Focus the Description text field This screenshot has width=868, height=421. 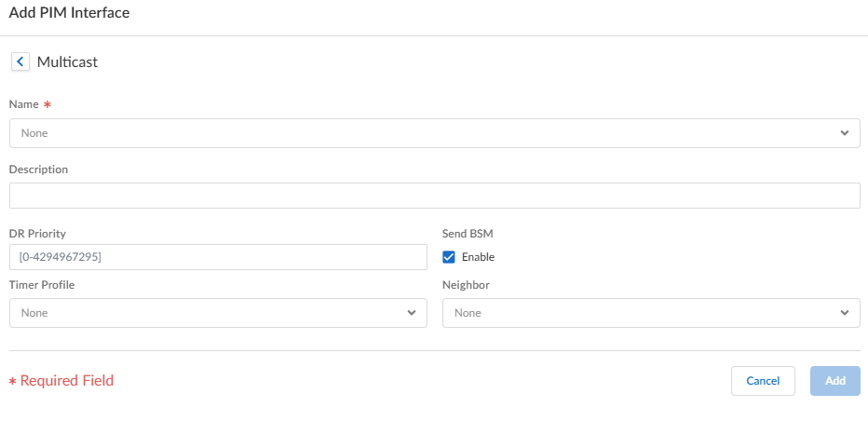click(434, 196)
